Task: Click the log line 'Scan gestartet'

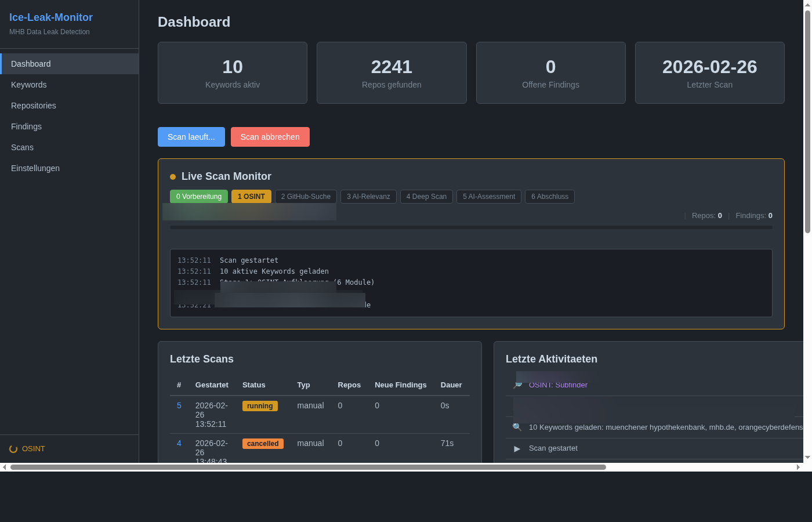Action: pos(249,260)
